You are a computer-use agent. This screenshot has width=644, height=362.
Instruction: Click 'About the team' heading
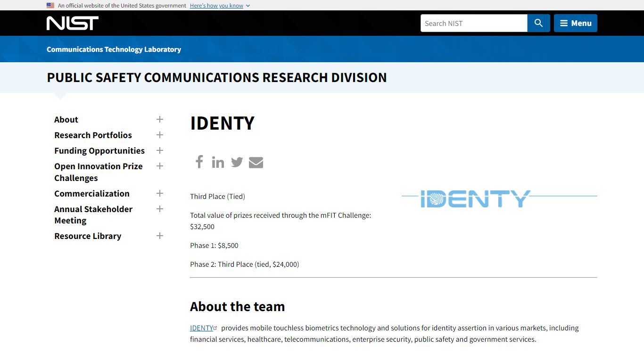[237, 306]
